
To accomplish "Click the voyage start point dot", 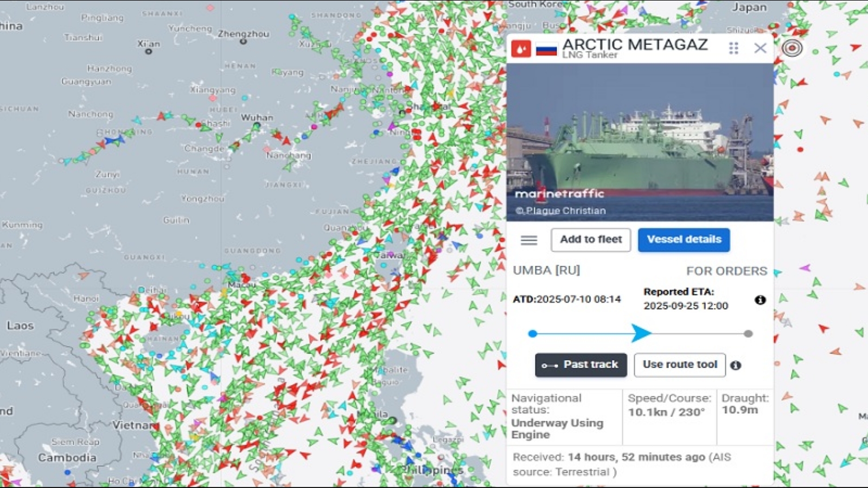I will [533, 333].
